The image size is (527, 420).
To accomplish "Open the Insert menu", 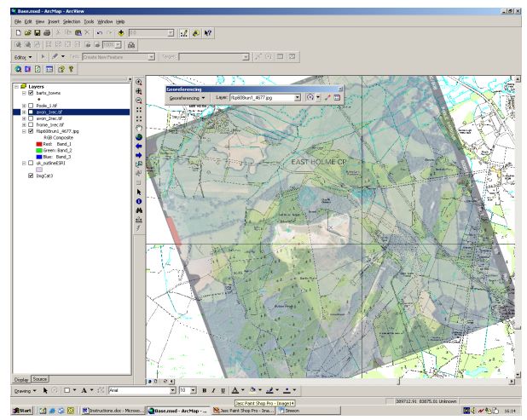I will click(x=54, y=22).
